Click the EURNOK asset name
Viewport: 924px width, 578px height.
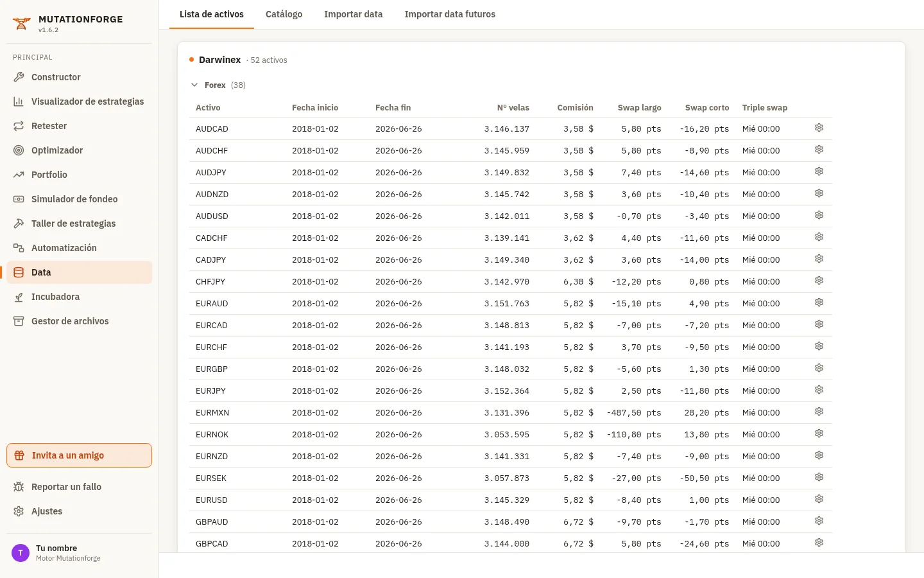212,435
